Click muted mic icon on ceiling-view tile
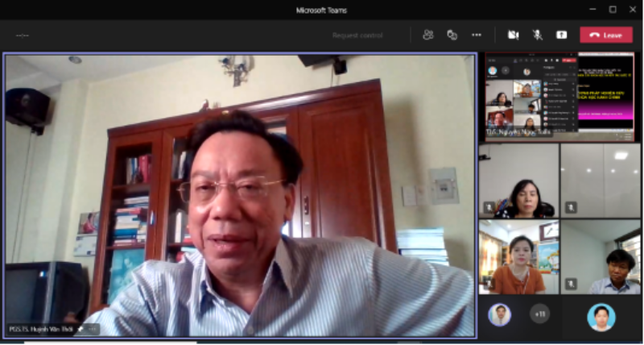The width and height of the screenshot is (644, 345). click(x=571, y=207)
